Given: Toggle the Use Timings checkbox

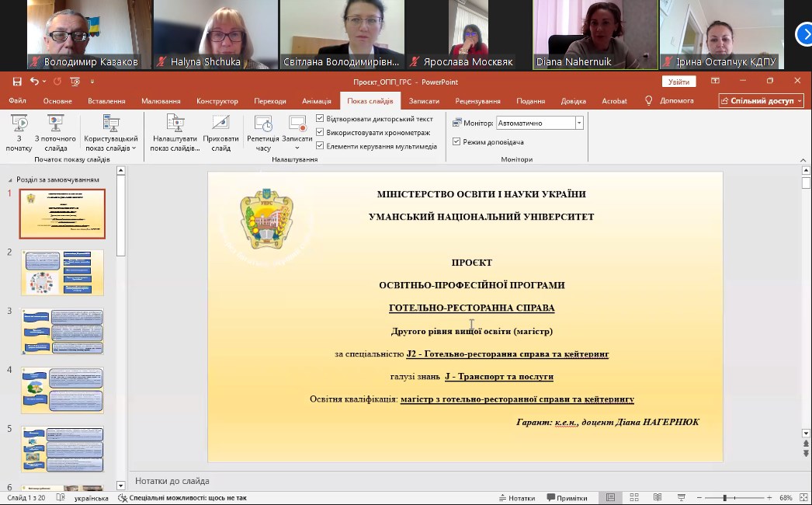Looking at the screenshot, I should tap(320, 132).
